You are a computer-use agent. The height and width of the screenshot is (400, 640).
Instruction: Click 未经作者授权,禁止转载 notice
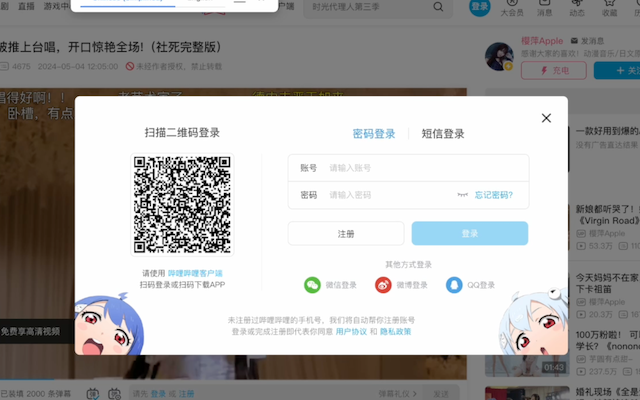[x=174, y=66]
